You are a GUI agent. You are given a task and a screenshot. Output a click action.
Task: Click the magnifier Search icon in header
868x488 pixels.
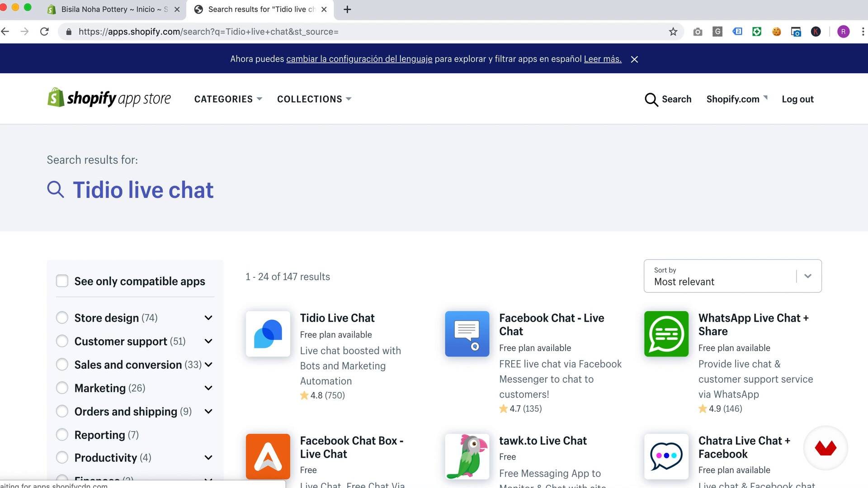pyautogui.click(x=651, y=99)
